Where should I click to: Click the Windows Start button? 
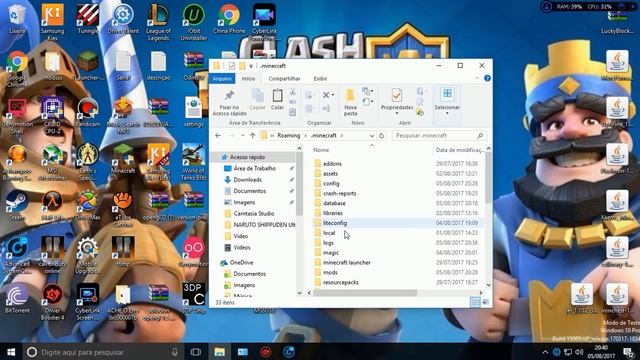tap(11, 352)
